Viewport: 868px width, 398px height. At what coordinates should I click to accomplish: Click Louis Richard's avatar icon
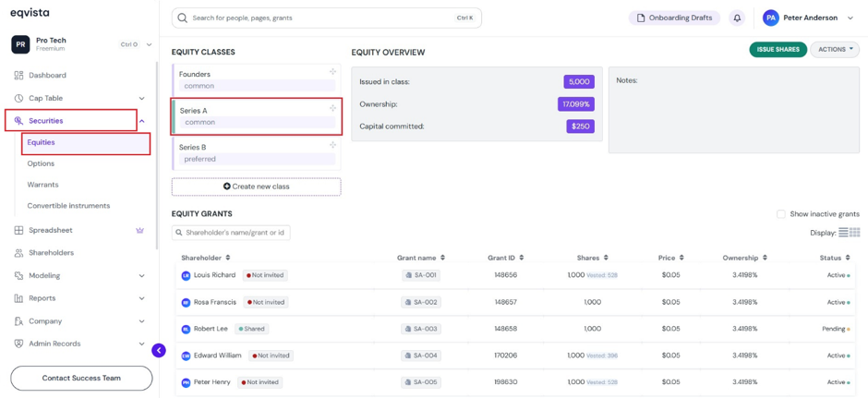pyautogui.click(x=186, y=276)
